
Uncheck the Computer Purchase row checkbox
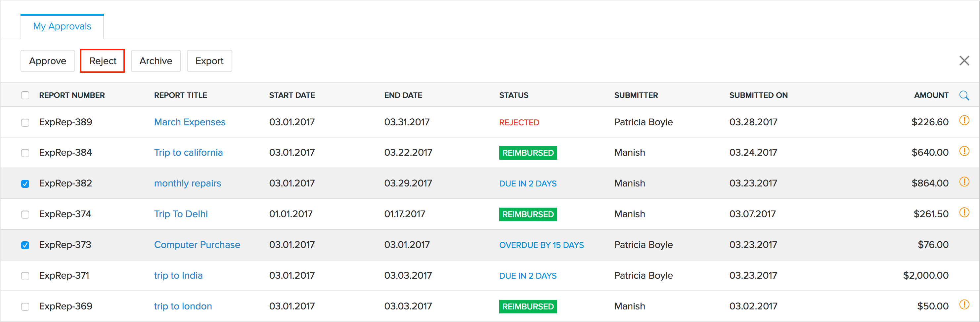[x=25, y=245]
